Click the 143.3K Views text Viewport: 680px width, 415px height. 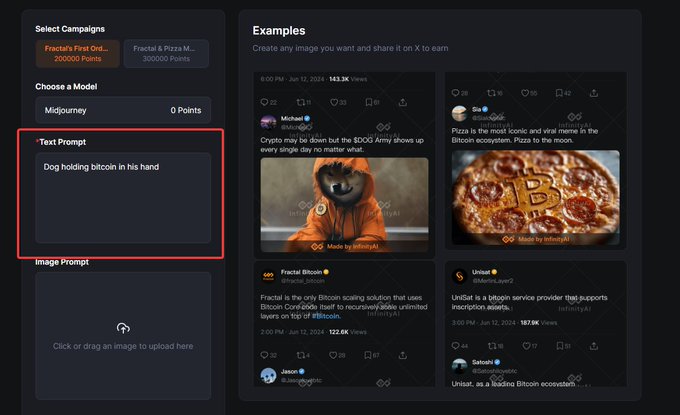(x=348, y=79)
